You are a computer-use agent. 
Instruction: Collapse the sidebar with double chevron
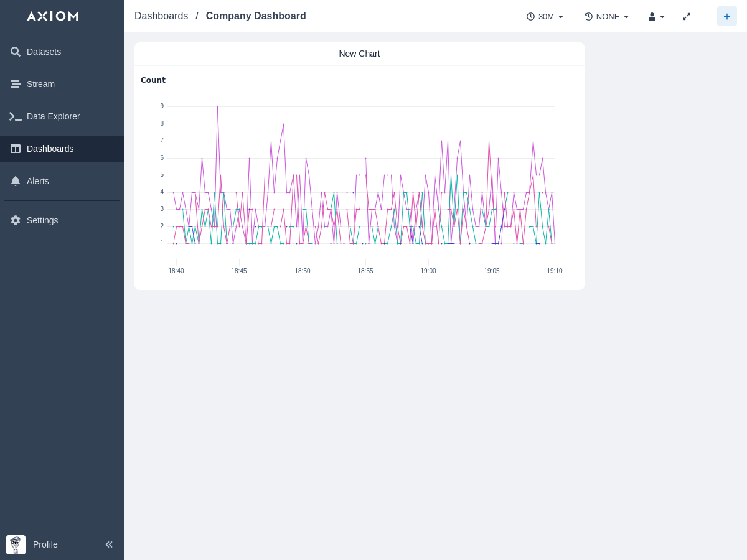click(109, 544)
